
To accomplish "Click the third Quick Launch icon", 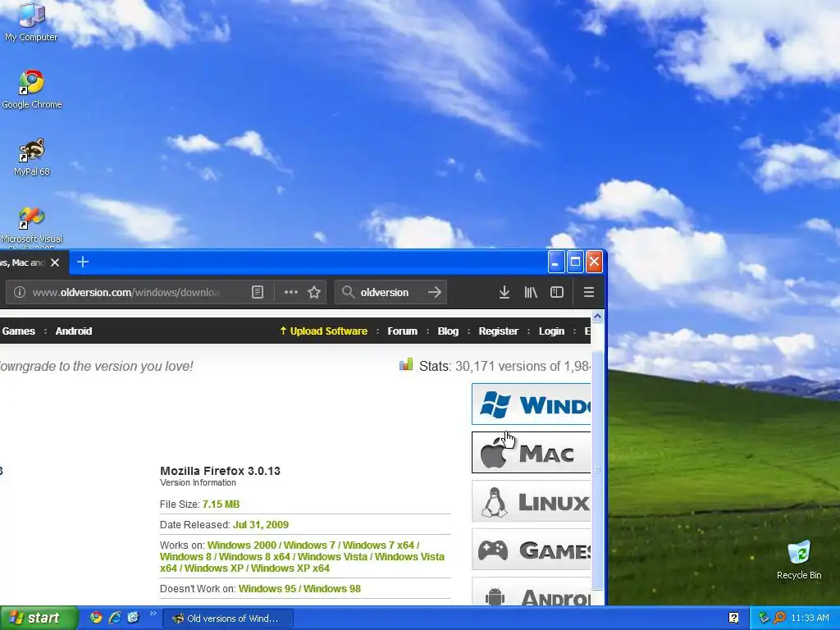I will [x=133, y=618].
